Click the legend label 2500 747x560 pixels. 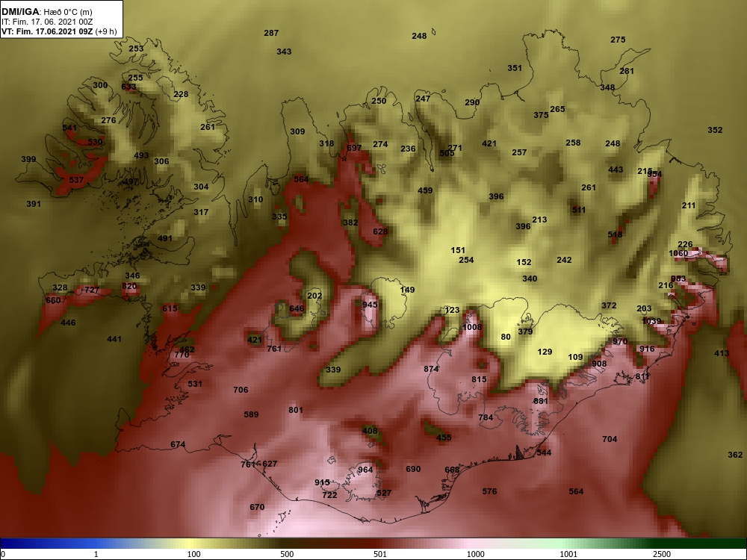coord(662,554)
